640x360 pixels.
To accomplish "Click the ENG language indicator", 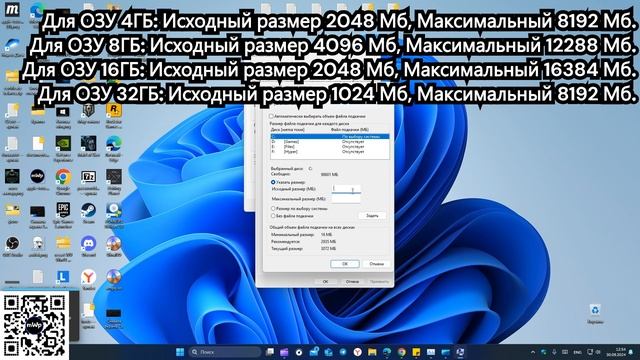I will (578, 352).
